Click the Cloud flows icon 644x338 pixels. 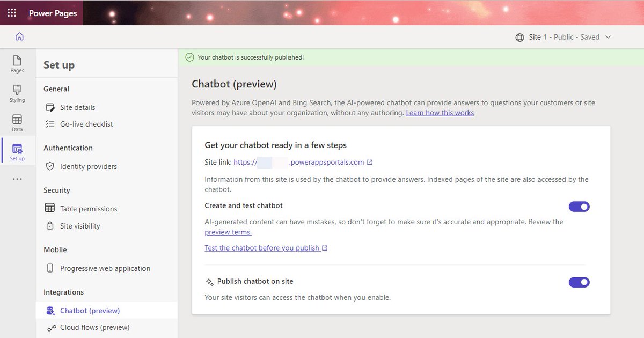point(52,328)
